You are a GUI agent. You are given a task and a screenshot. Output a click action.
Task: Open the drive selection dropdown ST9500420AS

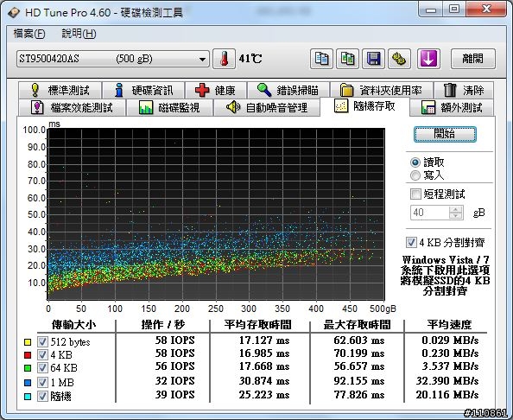113,60
